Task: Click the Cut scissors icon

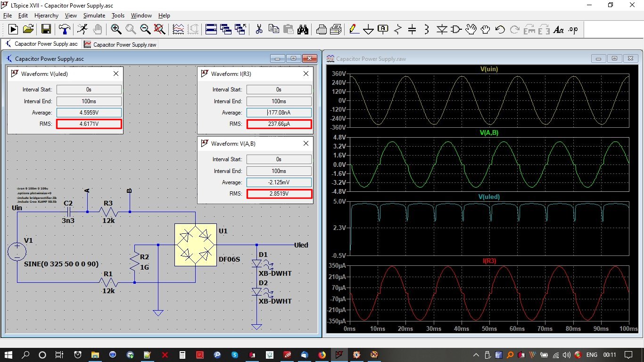Action: (x=259, y=29)
